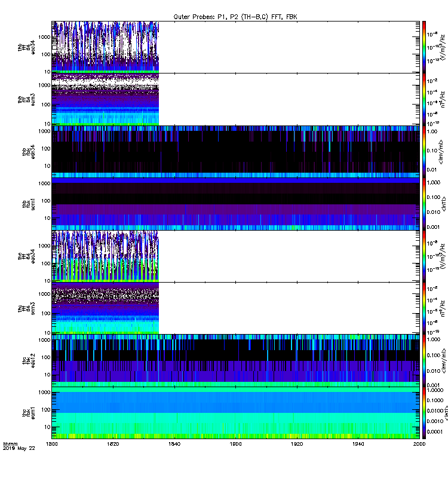This screenshot has width=448, height=478.
Task: Click the thb fbk scm1 spectrogram panel
Action: pos(235,204)
